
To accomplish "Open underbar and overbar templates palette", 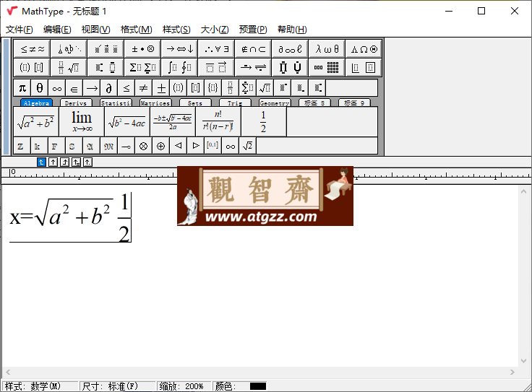I will coord(216,67).
